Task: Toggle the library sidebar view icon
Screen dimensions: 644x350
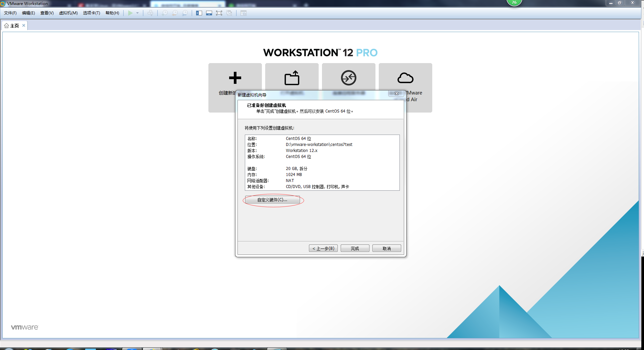Action: tap(199, 13)
